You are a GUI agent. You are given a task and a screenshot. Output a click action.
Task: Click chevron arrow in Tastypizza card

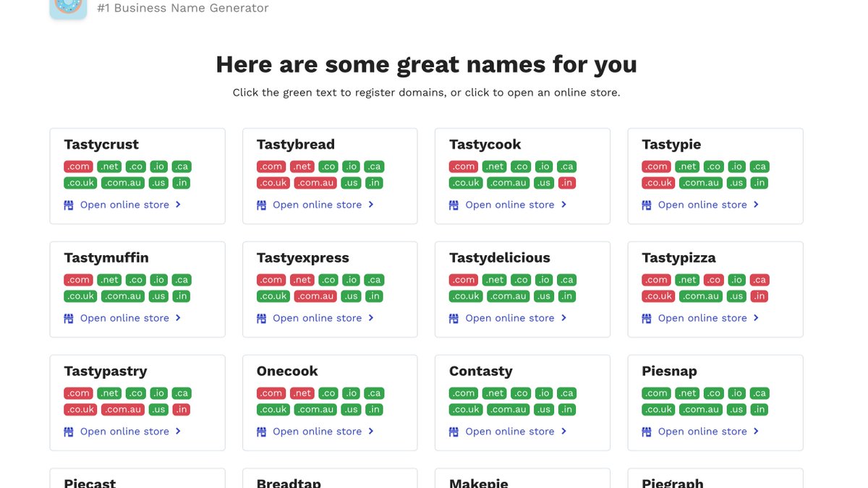click(x=756, y=317)
